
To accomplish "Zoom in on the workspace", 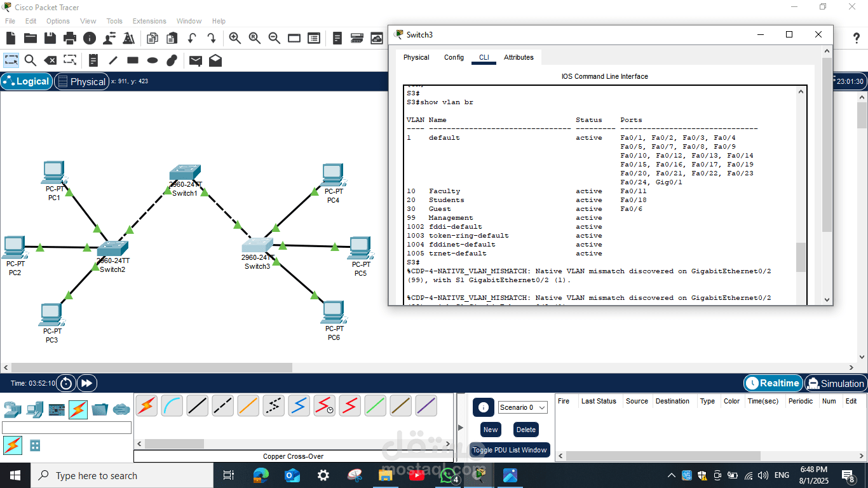I will point(235,38).
